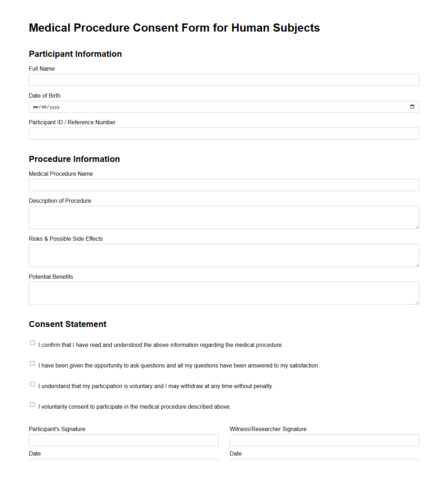Check the final voluntary consent checkbox

[x=32, y=404]
